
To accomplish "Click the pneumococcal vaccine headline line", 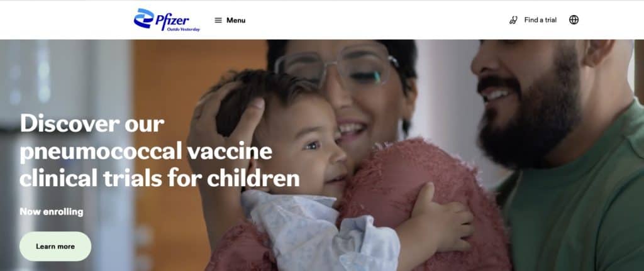I will click(146, 152).
